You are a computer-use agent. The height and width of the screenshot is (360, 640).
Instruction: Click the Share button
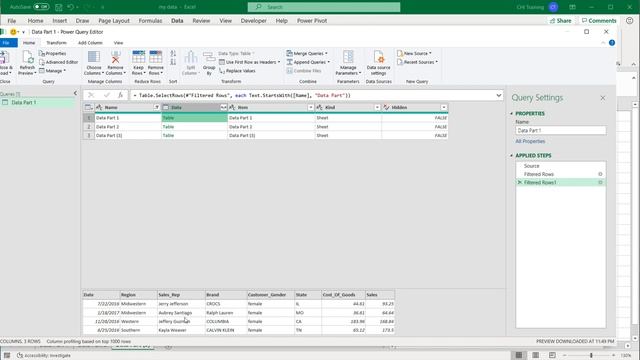click(561, 20)
